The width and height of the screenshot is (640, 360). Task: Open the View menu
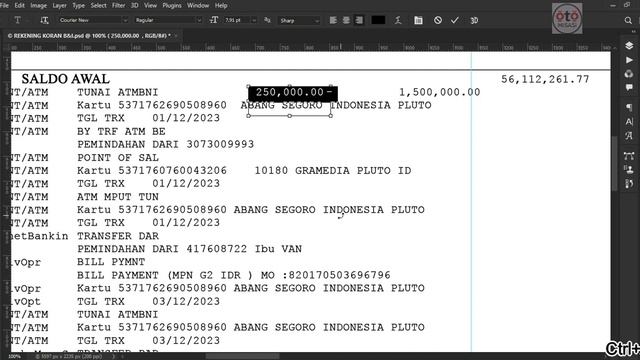click(150, 5)
